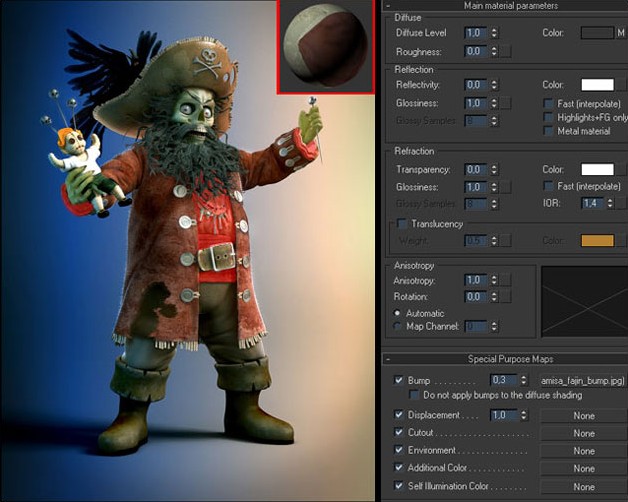Click the None button for Displacement map
The width and height of the screenshot is (628, 502).
pyautogui.click(x=584, y=416)
